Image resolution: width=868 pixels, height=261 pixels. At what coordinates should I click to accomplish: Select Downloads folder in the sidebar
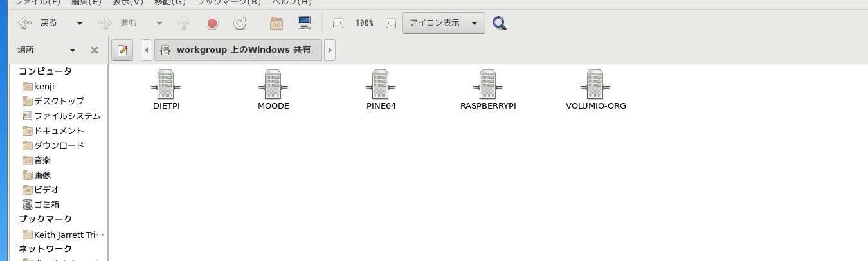(59, 145)
